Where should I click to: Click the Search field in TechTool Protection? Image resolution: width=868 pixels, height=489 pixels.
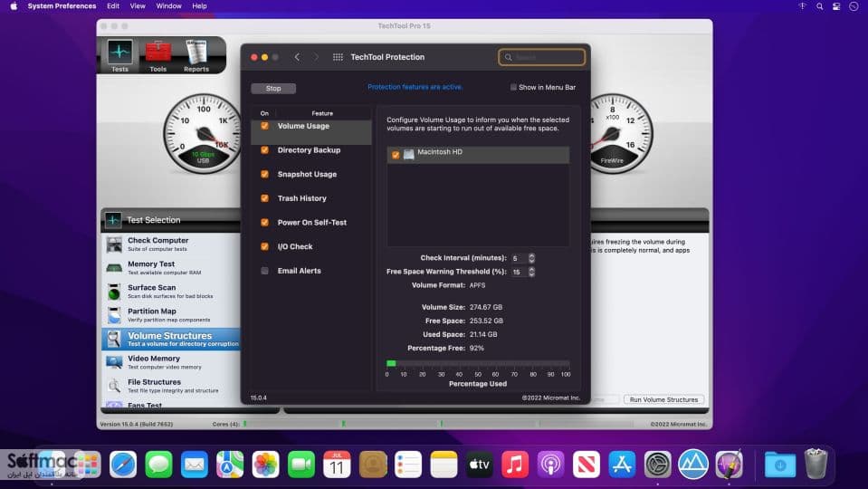(541, 57)
